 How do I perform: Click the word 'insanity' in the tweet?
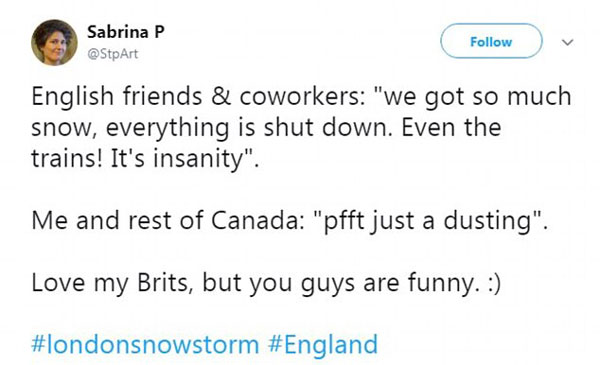click(x=198, y=159)
